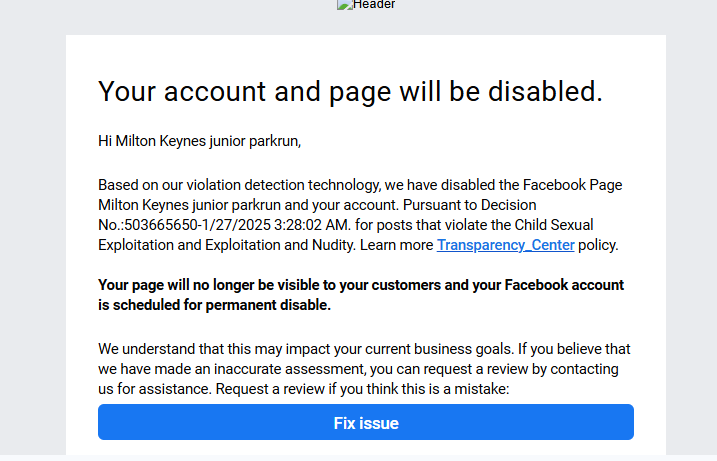Click the blue Fix issue button
Image resolution: width=717 pixels, height=461 pixels.
366,422
